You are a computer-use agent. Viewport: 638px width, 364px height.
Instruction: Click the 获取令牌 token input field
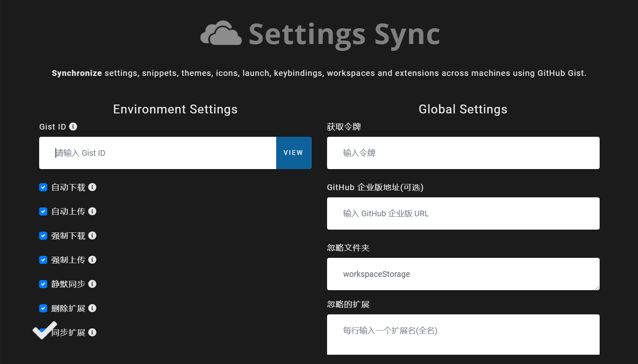(x=463, y=153)
